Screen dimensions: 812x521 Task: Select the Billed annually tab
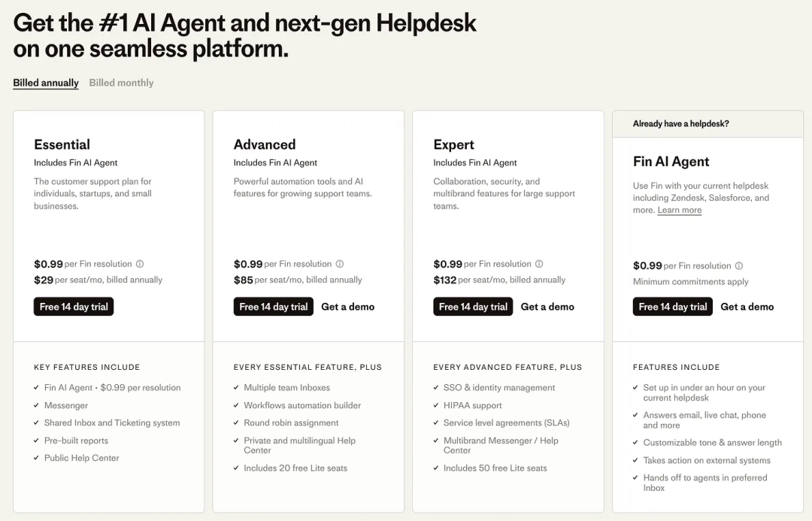pyautogui.click(x=45, y=83)
